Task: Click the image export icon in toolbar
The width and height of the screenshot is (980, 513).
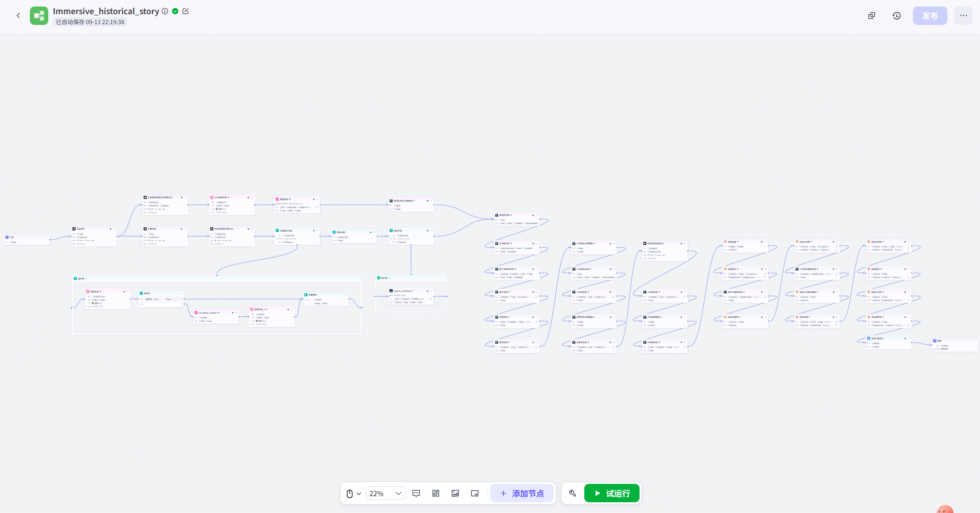Action: [x=455, y=493]
